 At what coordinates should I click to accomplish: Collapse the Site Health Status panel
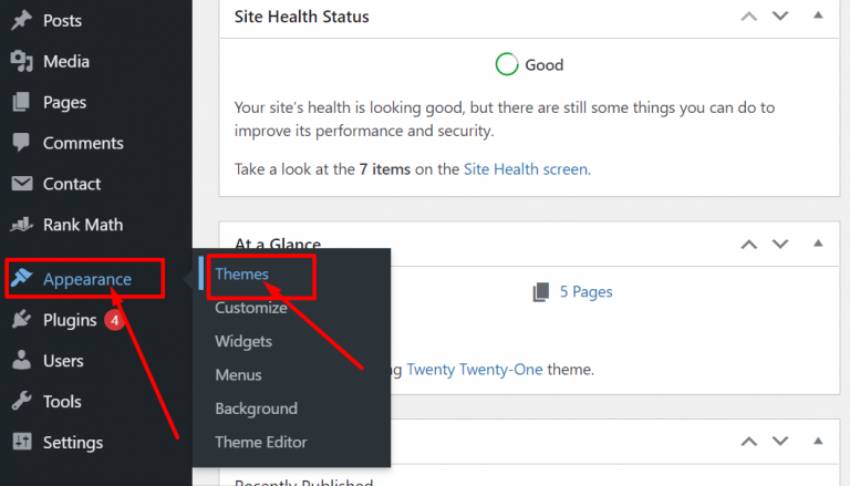click(818, 16)
